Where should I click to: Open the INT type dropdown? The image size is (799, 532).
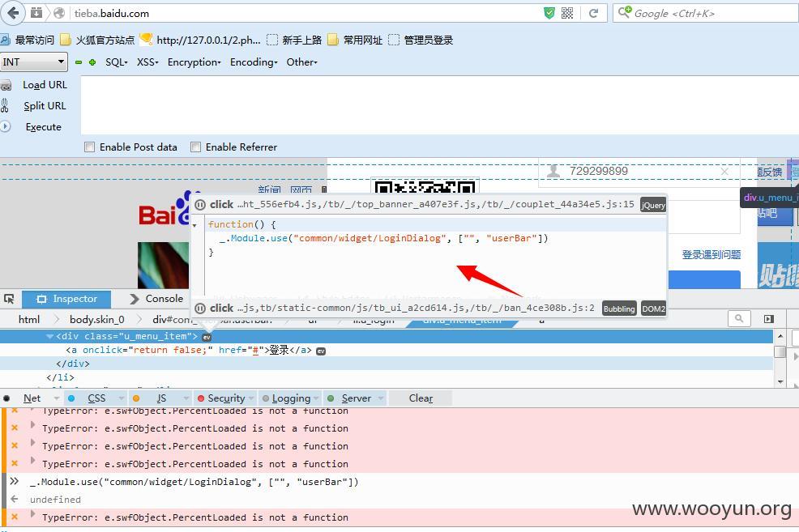(34, 62)
